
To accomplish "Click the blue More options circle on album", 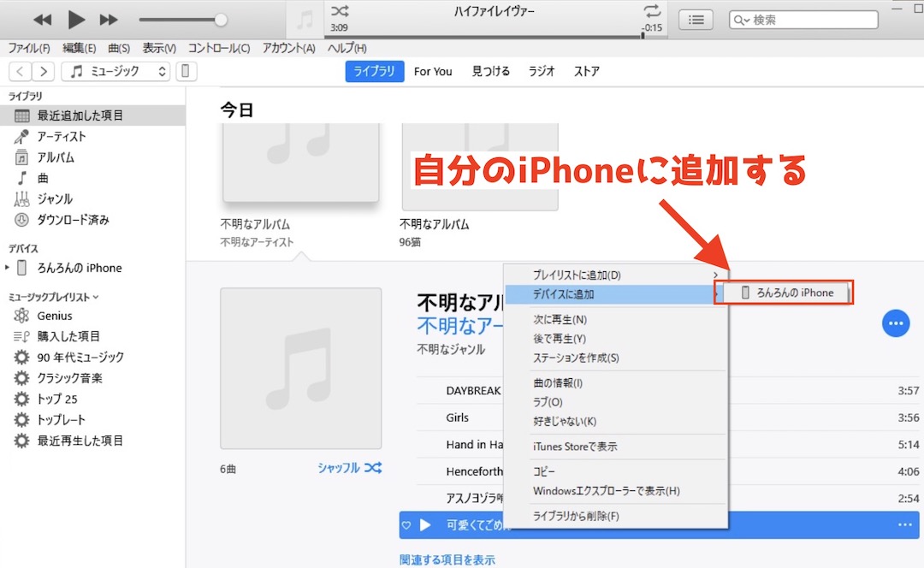I will pyautogui.click(x=896, y=323).
